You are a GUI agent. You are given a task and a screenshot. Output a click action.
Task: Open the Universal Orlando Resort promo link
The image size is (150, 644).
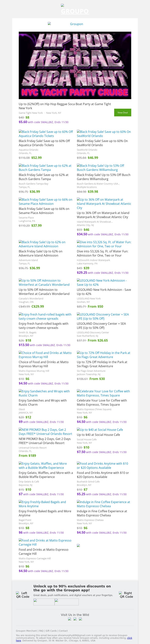coord(45,432)
